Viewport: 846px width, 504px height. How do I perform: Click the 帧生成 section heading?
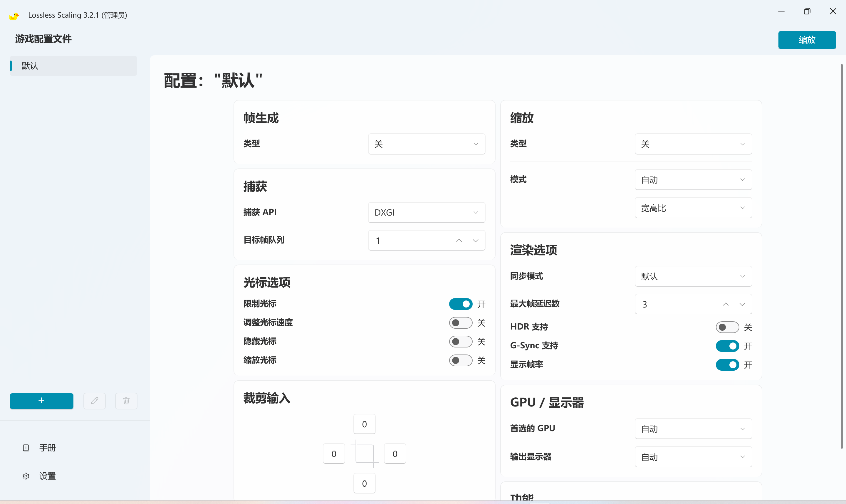coord(261,118)
